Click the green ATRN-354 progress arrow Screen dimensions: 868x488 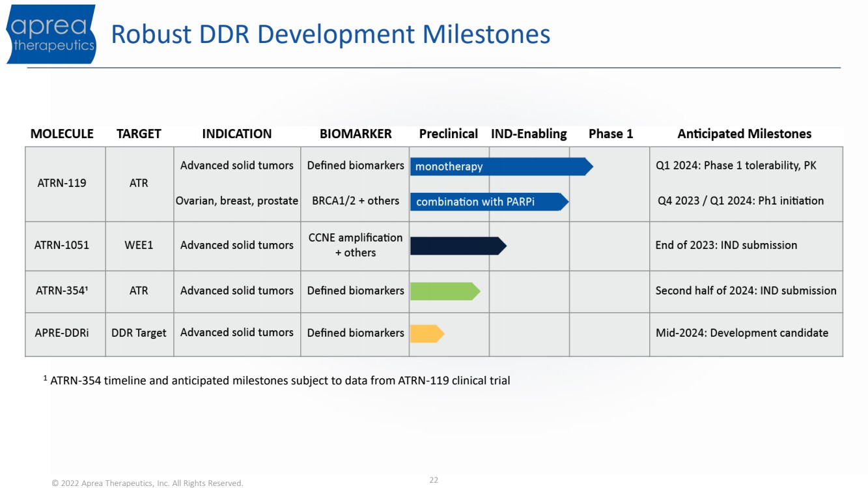[x=444, y=291]
